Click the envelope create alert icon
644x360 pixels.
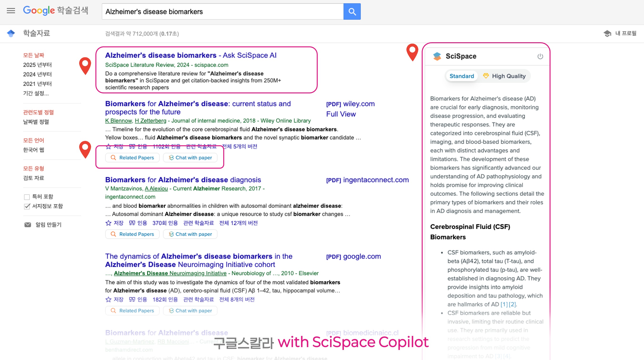click(x=27, y=225)
